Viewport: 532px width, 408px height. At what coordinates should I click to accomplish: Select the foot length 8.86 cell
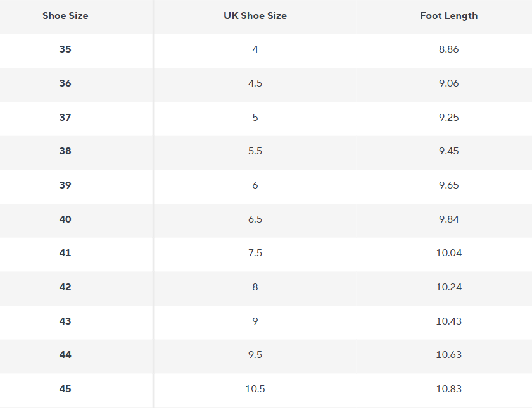tap(448, 49)
